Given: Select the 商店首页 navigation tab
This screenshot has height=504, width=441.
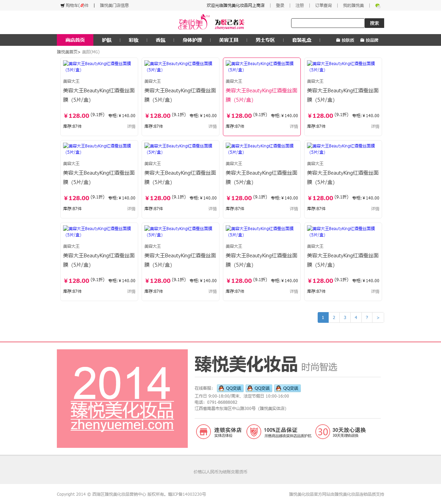Looking at the screenshot, I should pos(75,40).
